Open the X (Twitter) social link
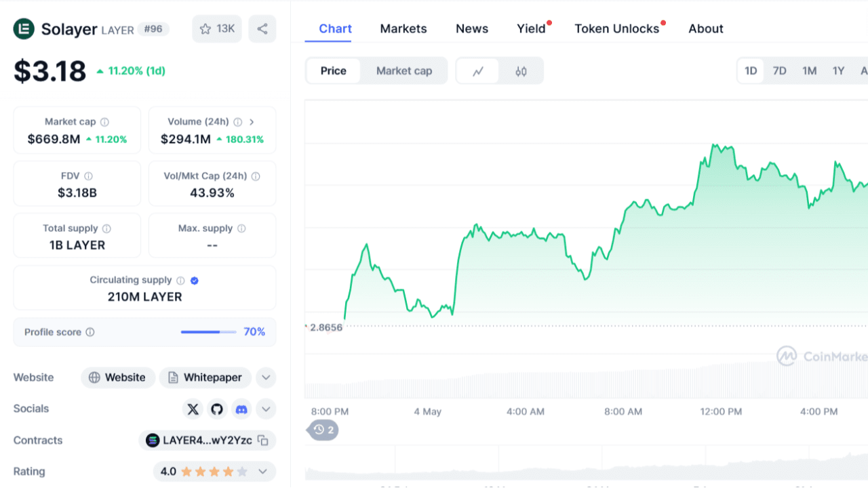 pos(193,409)
